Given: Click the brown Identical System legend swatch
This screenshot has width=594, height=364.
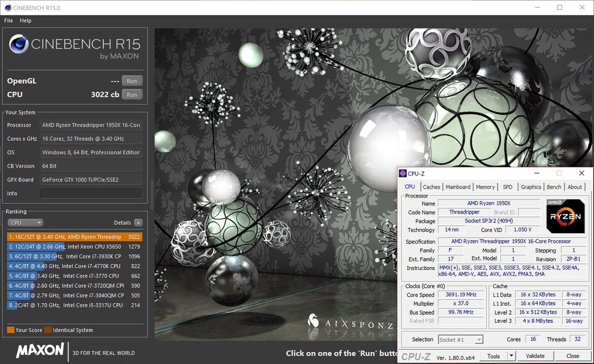Looking at the screenshot, I should 48,330.
